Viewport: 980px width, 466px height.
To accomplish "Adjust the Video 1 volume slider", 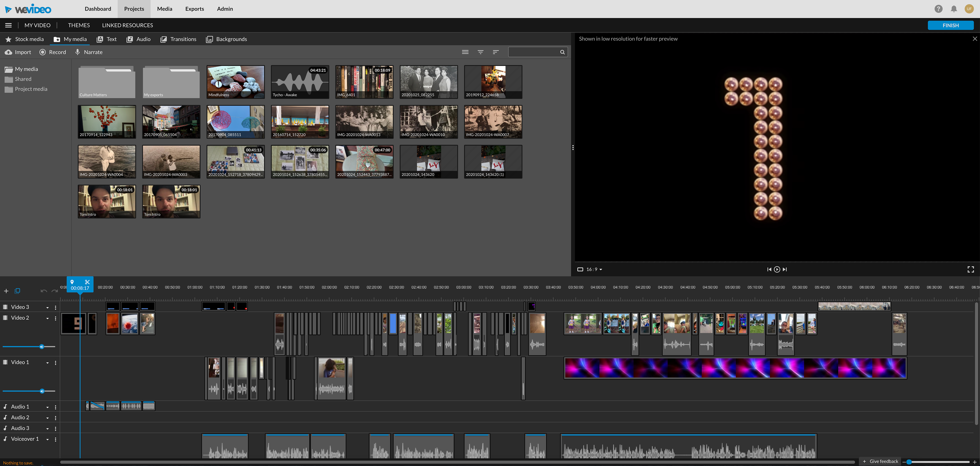I will click(42, 391).
